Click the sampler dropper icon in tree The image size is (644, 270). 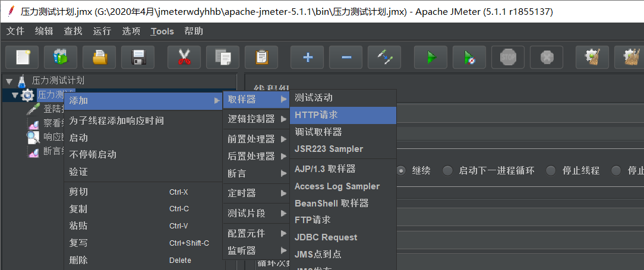(33, 109)
